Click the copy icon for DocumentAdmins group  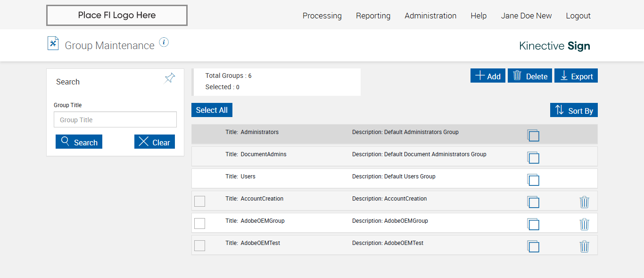pyautogui.click(x=533, y=158)
